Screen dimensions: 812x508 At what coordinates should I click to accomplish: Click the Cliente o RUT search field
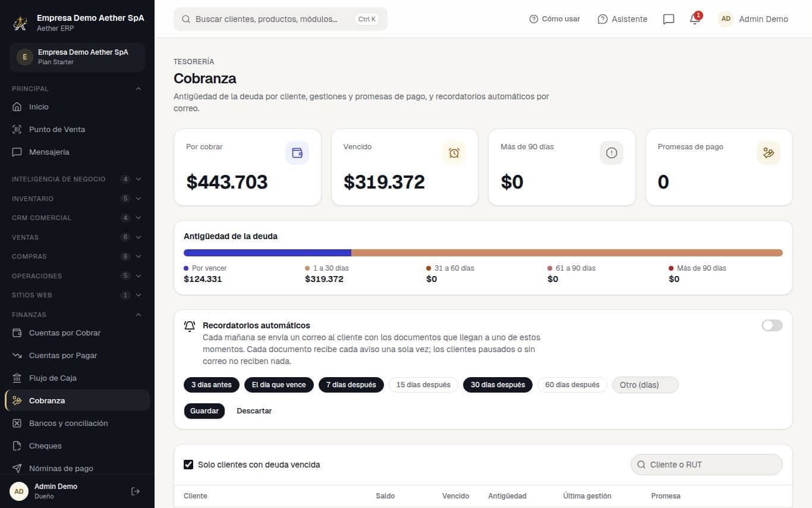point(707,465)
